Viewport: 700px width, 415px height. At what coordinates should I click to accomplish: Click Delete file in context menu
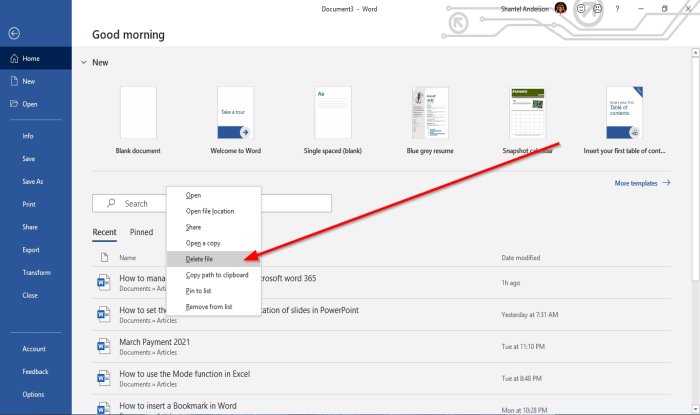[x=213, y=259]
